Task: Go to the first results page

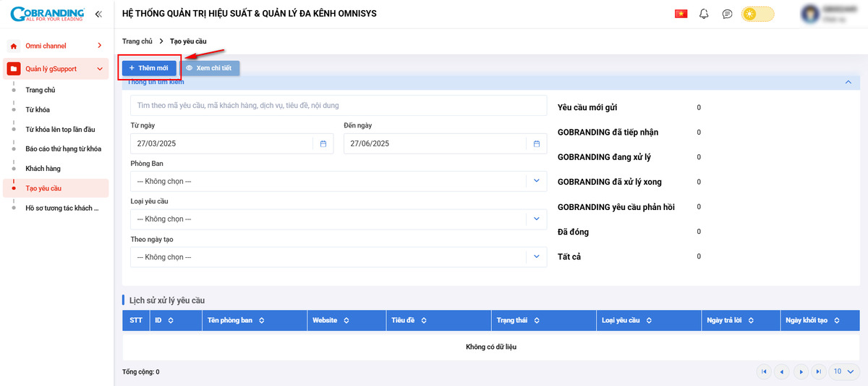Action: click(763, 372)
